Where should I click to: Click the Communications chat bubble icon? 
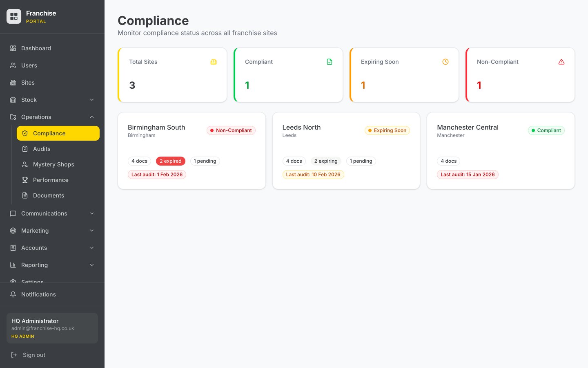coord(13,213)
